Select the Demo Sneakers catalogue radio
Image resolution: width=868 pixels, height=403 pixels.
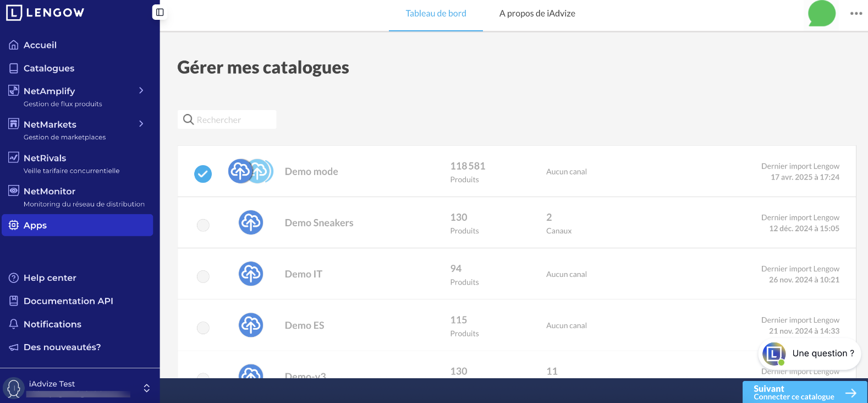tap(203, 225)
